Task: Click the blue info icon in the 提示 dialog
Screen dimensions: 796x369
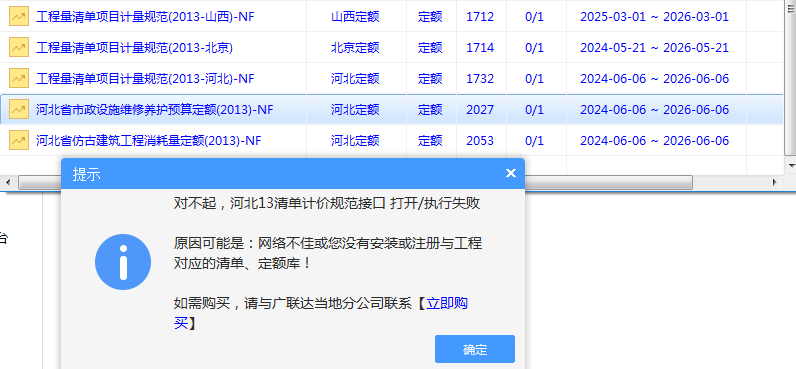Action: pos(123,262)
